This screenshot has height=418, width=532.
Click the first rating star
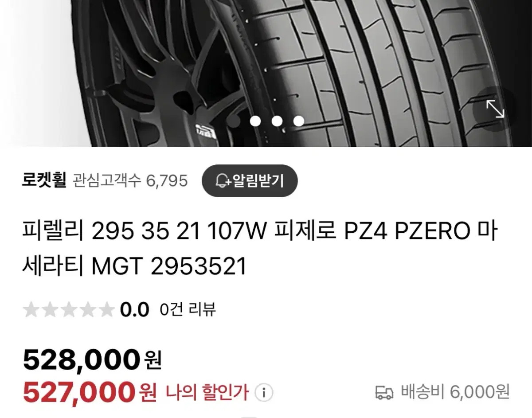(31, 310)
